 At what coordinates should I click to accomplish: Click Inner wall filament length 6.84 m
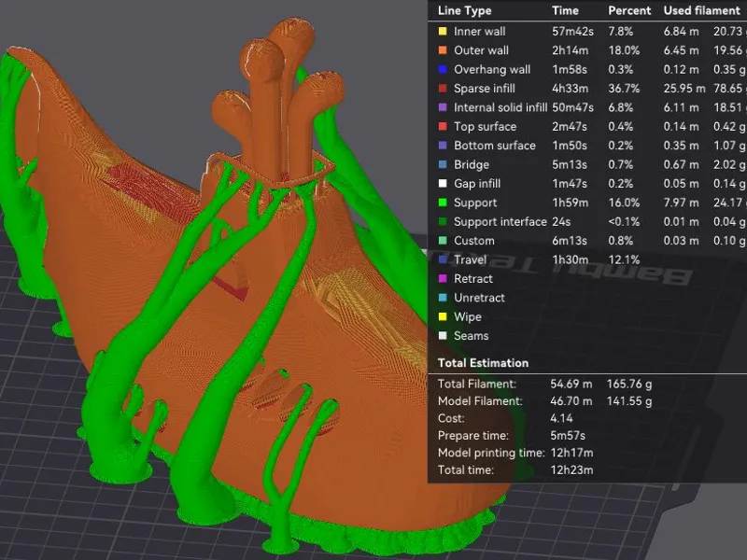pos(681,32)
